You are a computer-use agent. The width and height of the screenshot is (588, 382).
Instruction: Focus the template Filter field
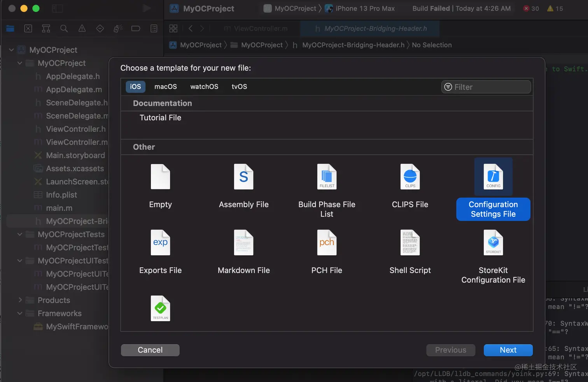point(486,87)
